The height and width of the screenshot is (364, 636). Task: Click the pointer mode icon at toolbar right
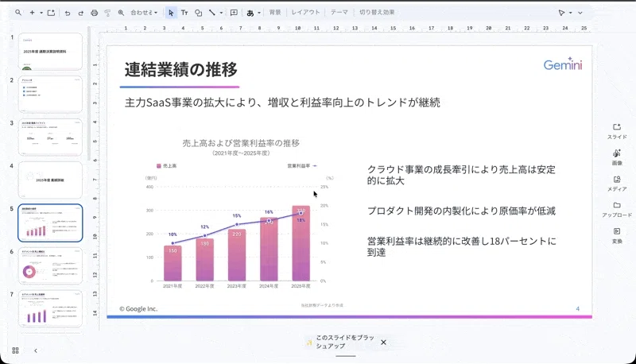(562, 13)
